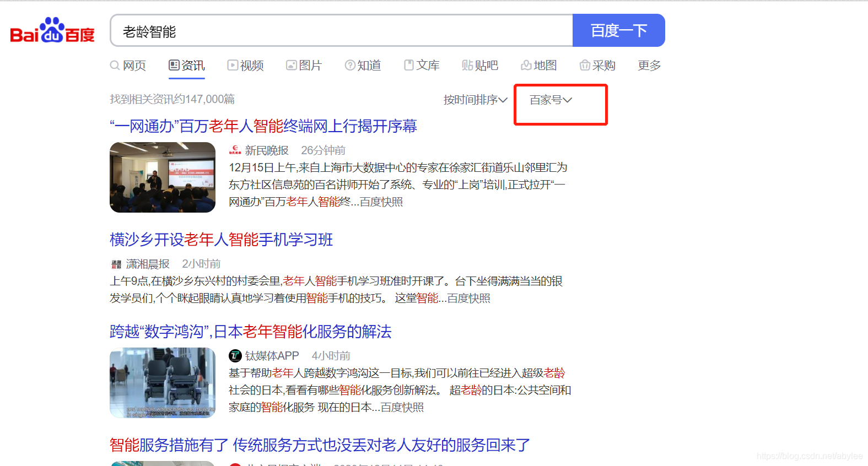Image resolution: width=868 pixels, height=466 pixels.
Task: Click the 2小时前 timestamp
Action: pos(201,264)
